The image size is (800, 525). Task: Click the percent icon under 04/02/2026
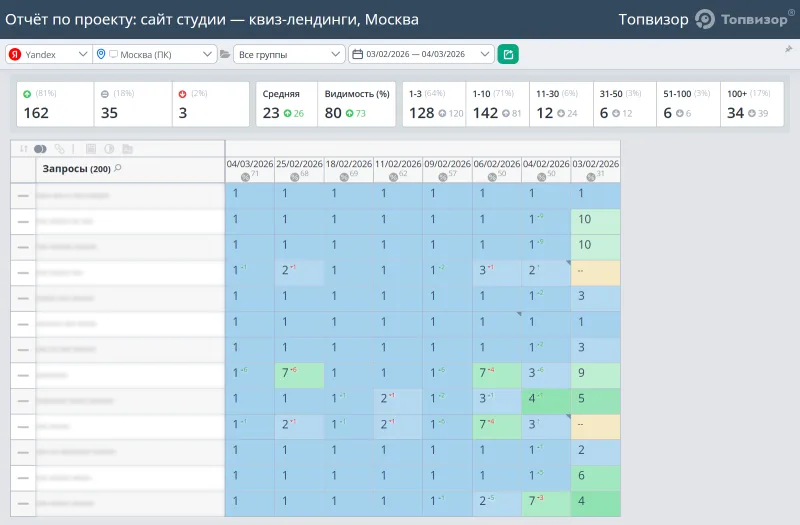click(x=542, y=177)
